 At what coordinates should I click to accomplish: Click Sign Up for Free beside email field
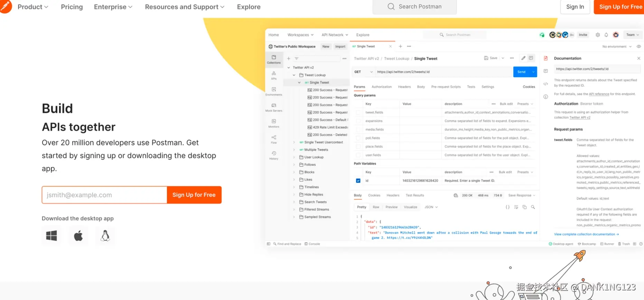pos(194,195)
